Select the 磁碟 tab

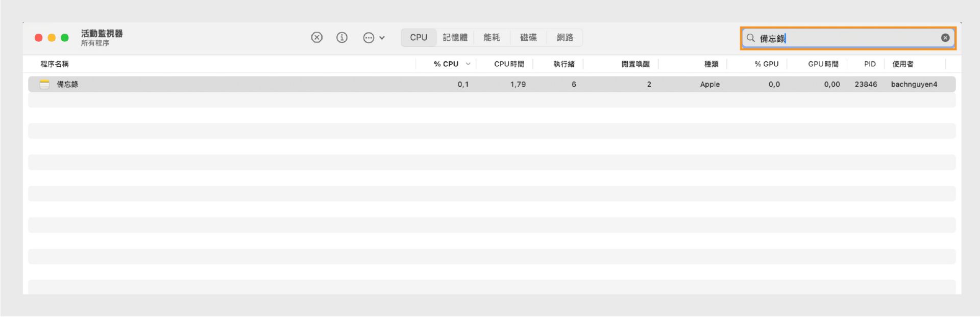528,38
